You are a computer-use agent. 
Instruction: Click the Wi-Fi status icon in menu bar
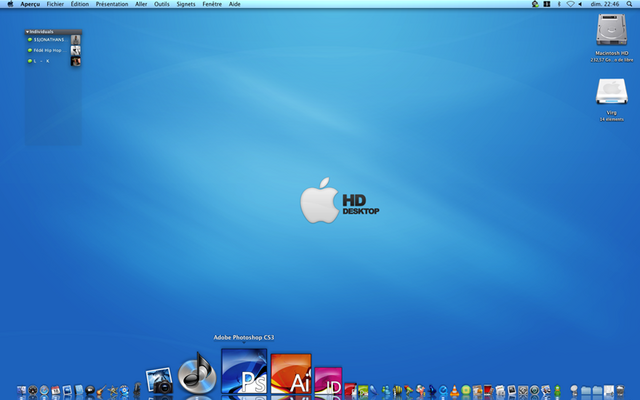click(x=571, y=4)
